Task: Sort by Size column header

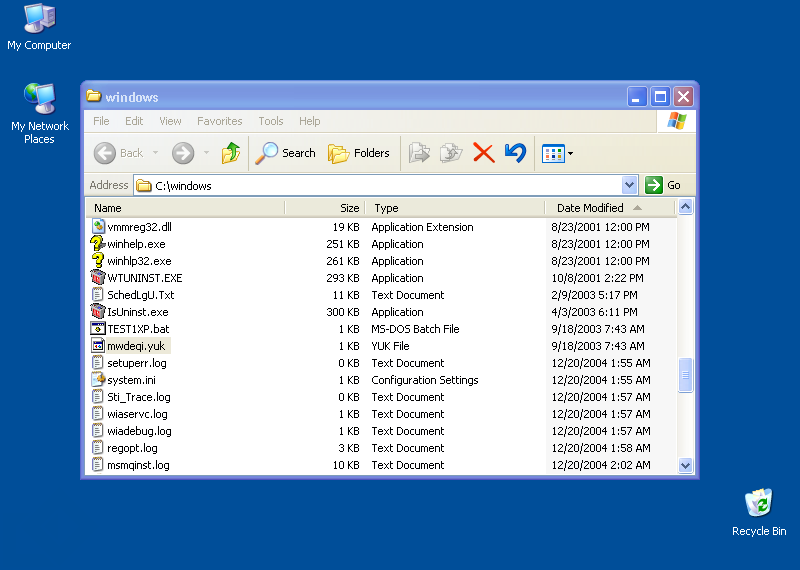Action: (x=325, y=208)
